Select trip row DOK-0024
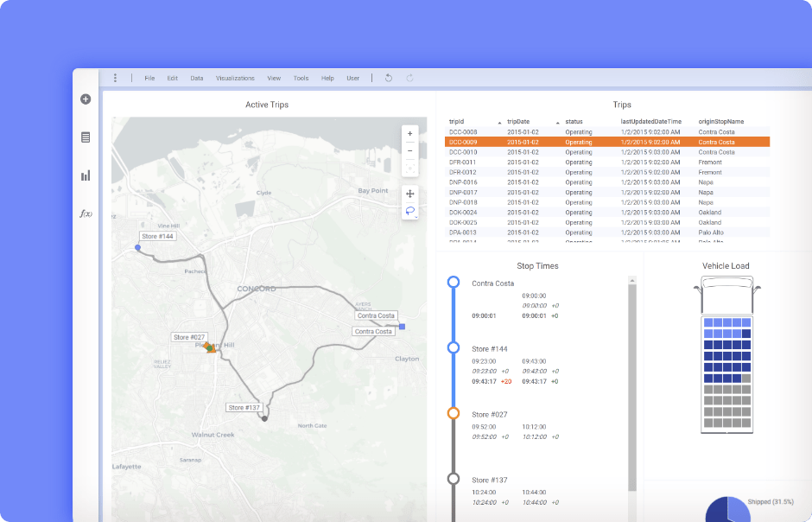The image size is (812, 522). coord(607,213)
